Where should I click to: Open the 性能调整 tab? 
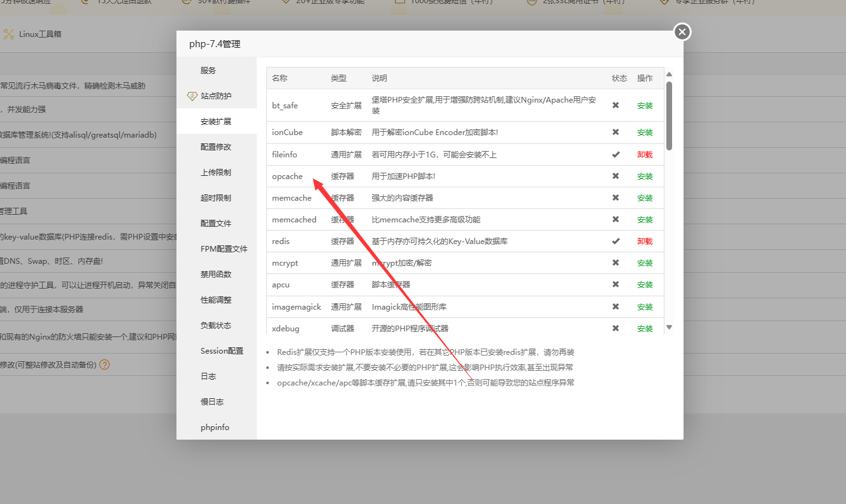point(217,299)
